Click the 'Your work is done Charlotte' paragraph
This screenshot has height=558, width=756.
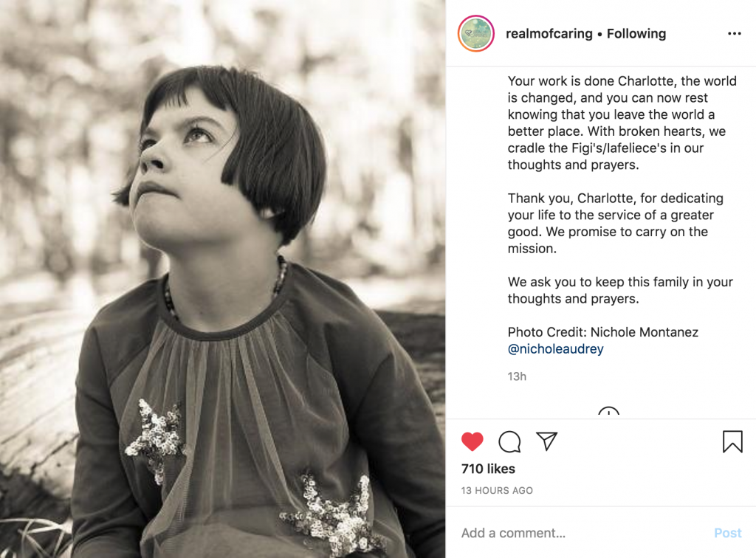pos(622,123)
